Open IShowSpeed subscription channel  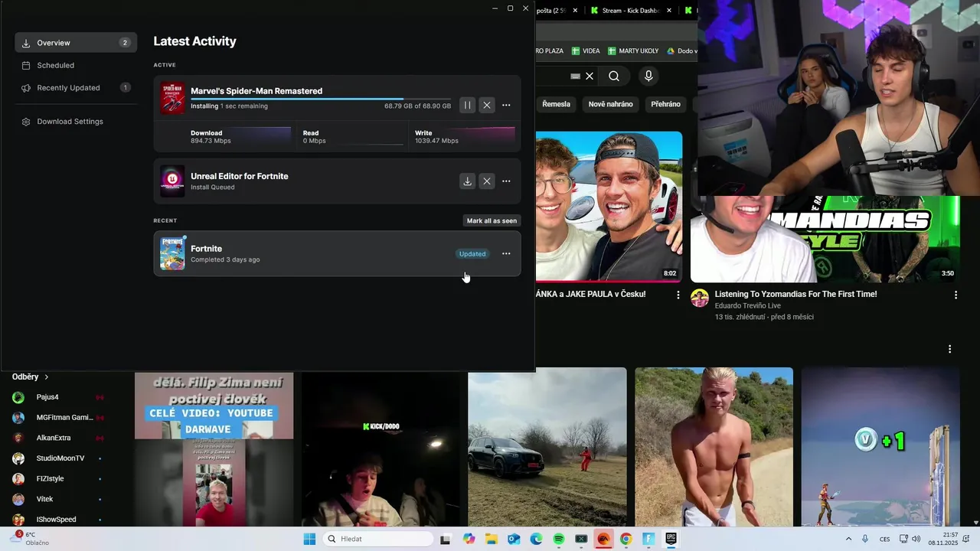pyautogui.click(x=57, y=520)
